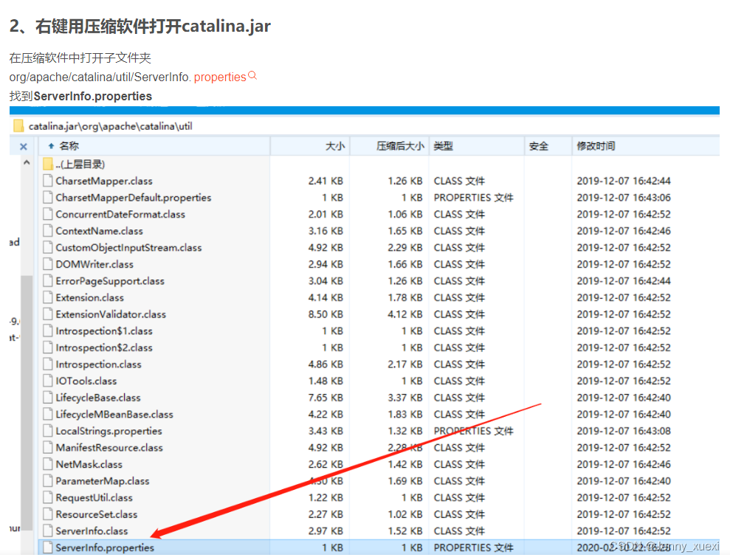Select the Extension.class file name
Viewport: 730px width, 560px height.
click(89, 298)
